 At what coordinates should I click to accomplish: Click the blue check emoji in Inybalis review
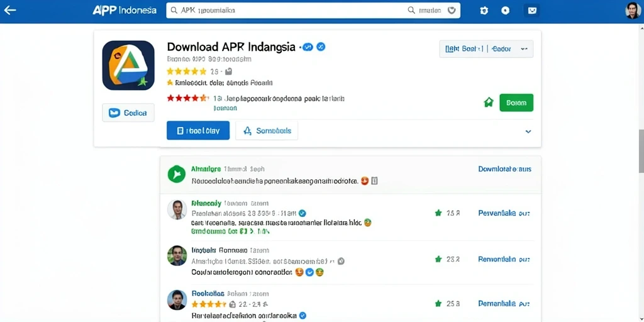click(310, 272)
